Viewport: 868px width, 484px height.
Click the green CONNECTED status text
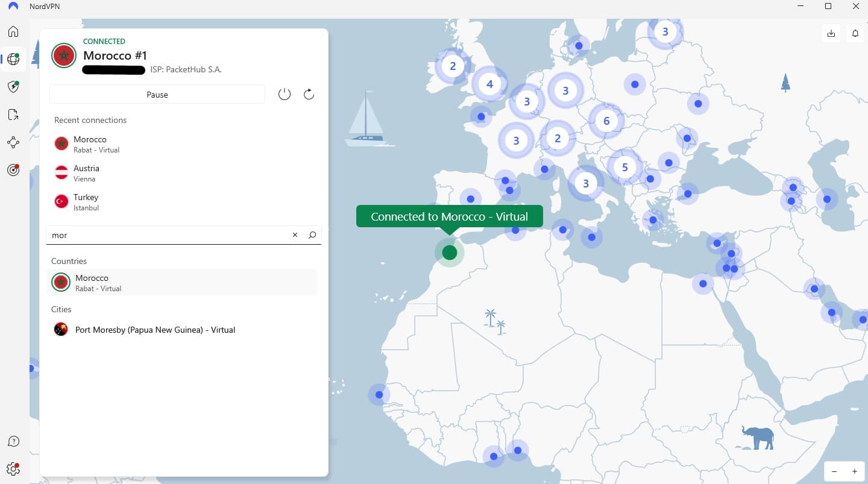(x=104, y=42)
